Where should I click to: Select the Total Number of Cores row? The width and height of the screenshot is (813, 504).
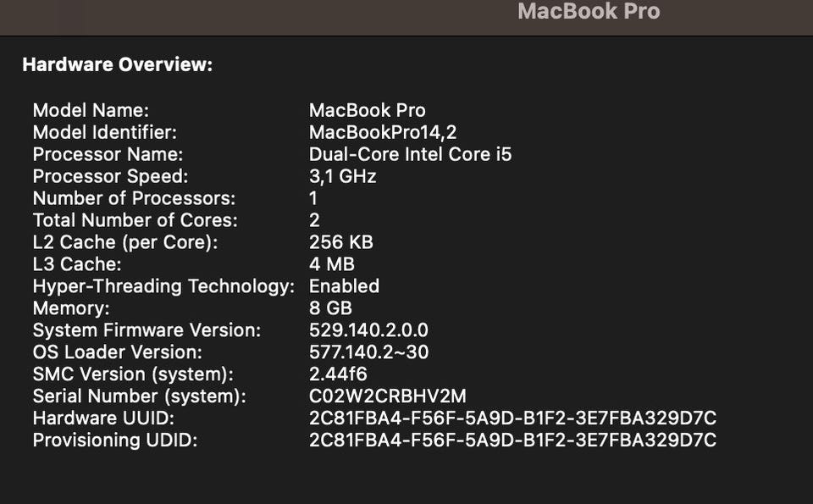pyautogui.click(x=176, y=220)
